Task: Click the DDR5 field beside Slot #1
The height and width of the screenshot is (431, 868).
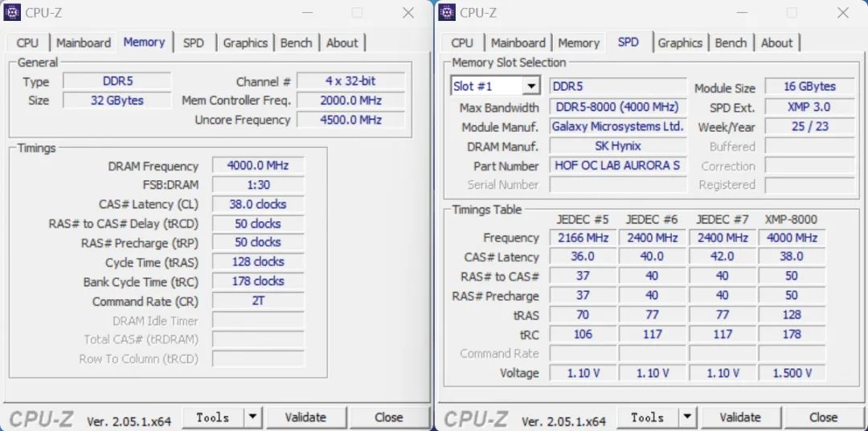Action: coord(618,86)
